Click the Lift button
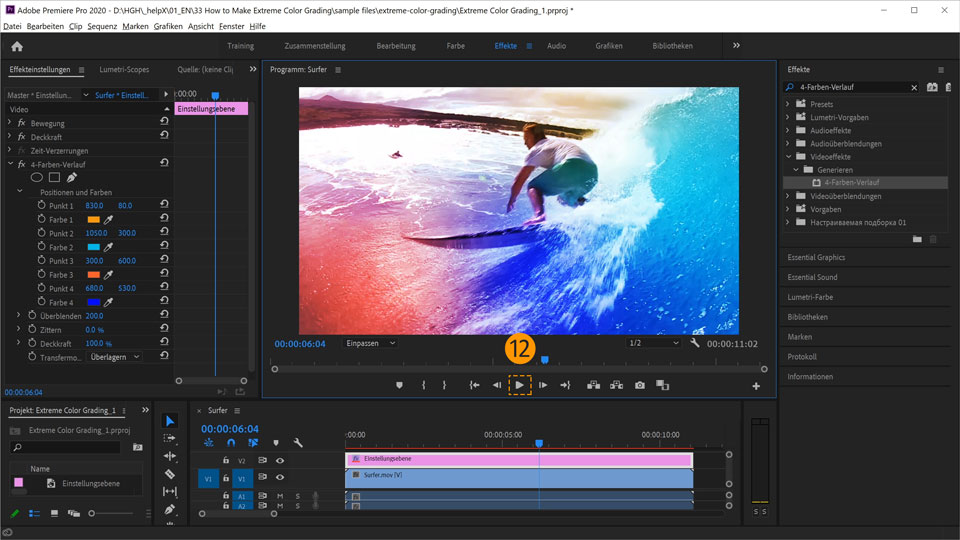 [593, 385]
